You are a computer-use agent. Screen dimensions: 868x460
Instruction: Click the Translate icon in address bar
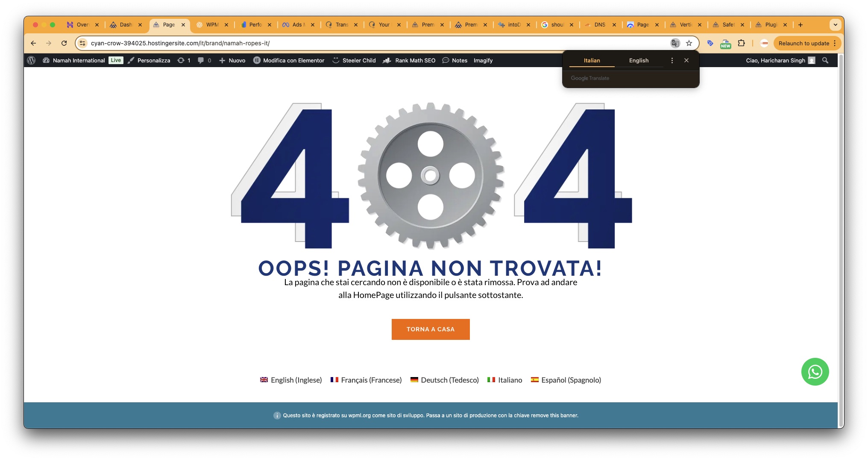click(x=675, y=43)
